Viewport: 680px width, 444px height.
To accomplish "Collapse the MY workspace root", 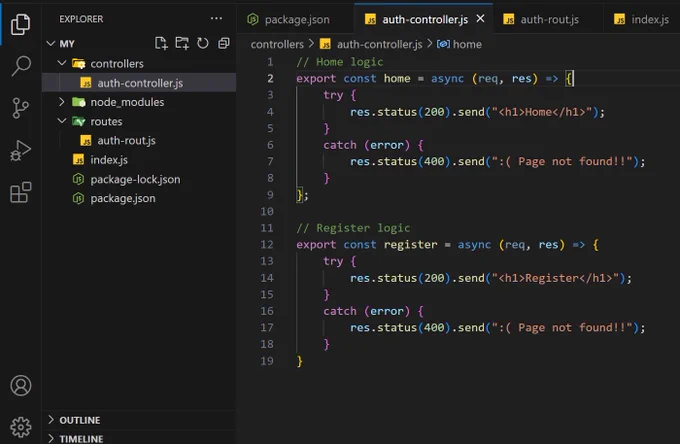I will 51,43.
